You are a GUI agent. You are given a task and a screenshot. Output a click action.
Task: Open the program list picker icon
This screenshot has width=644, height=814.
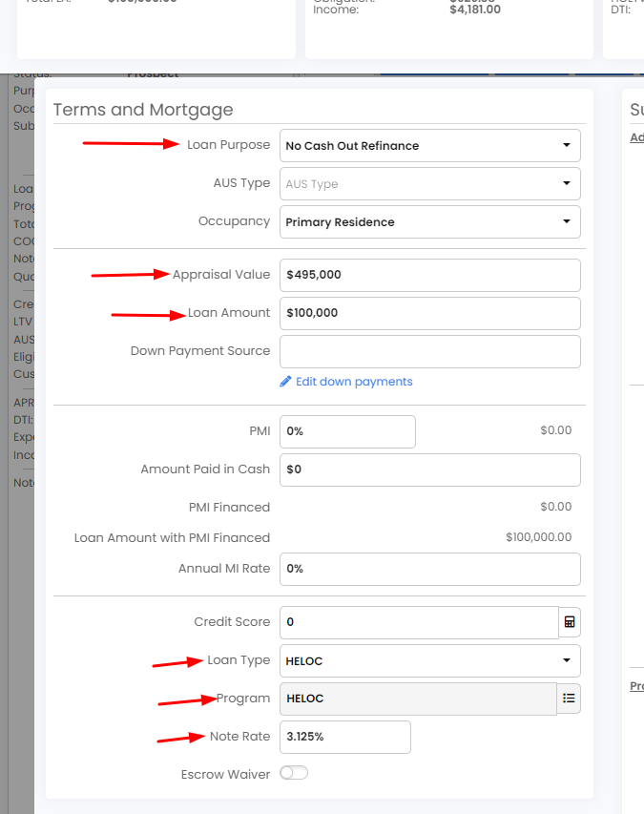click(x=570, y=699)
